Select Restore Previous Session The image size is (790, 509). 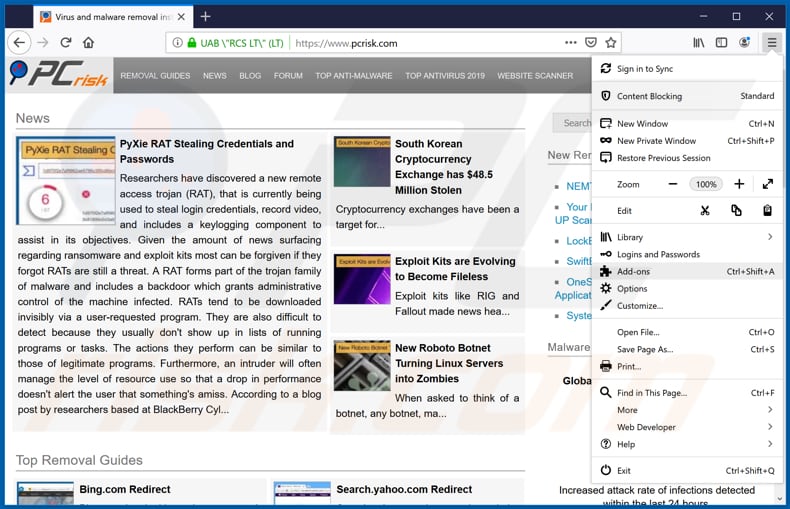687,158
